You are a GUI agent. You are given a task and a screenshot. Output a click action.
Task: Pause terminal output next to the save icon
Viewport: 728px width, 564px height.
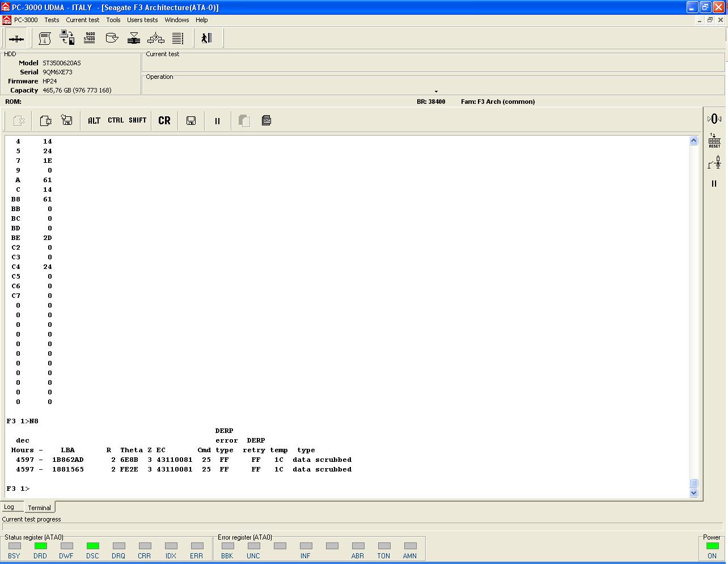pyautogui.click(x=217, y=121)
